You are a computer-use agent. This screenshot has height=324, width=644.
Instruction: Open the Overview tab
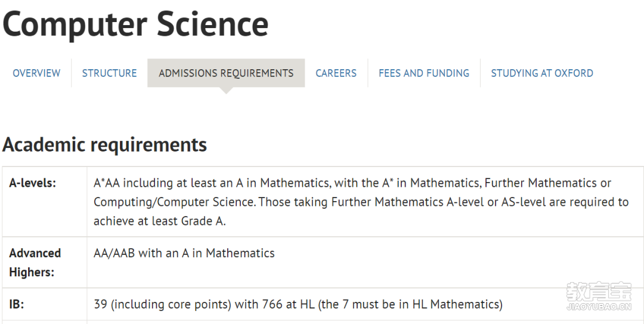pyautogui.click(x=36, y=73)
